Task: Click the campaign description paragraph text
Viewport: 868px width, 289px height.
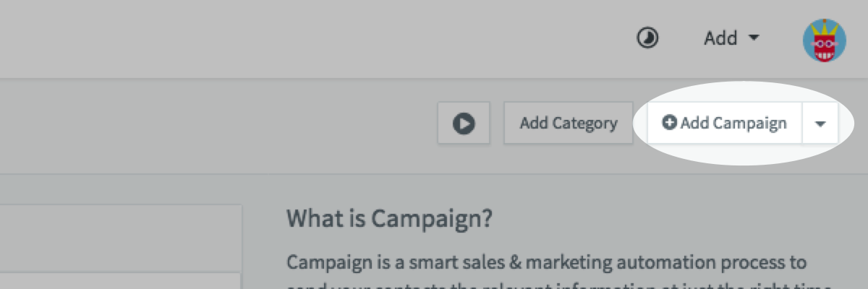Action: (x=546, y=262)
